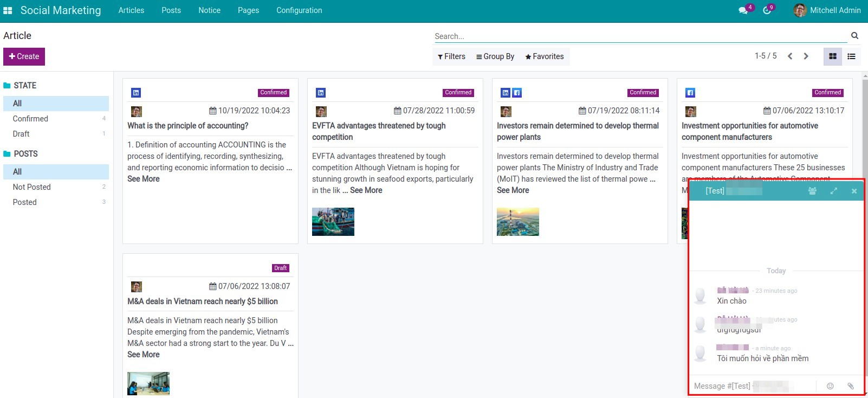Image resolution: width=868 pixels, height=398 pixels.
Task: Click author avatar on EVFTA article card
Action: pyautogui.click(x=321, y=112)
